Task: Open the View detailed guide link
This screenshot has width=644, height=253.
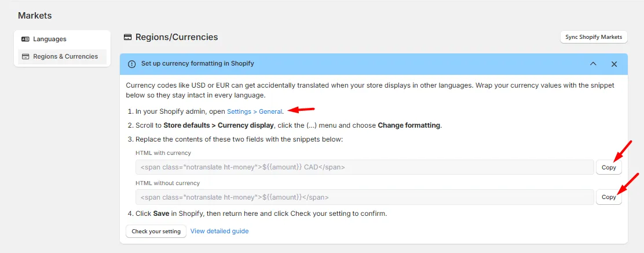Action: (219, 231)
